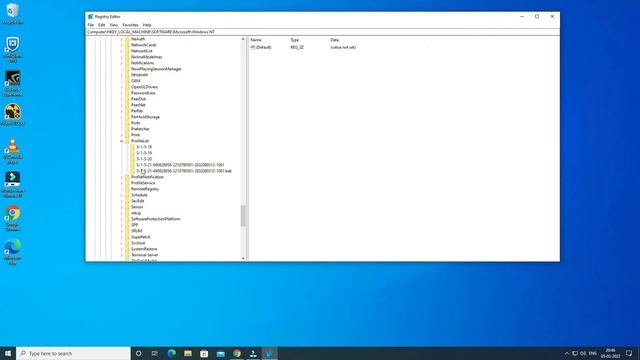Open the Microsoft Edge desktop shortcut

pyautogui.click(x=13, y=252)
